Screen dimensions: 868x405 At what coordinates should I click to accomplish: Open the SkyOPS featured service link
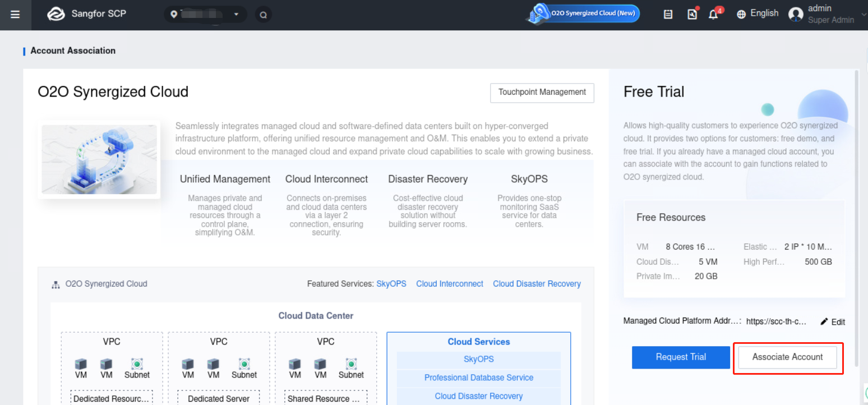[391, 284]
